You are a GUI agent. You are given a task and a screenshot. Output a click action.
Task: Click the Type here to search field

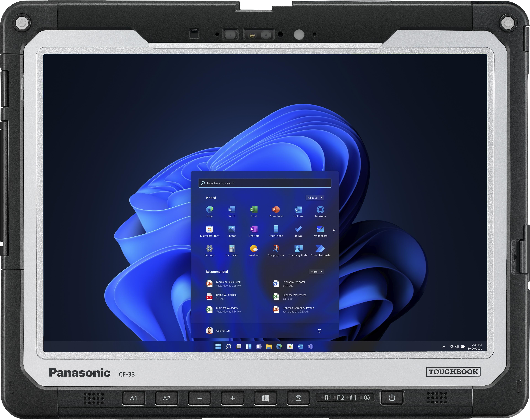[264, 183]
